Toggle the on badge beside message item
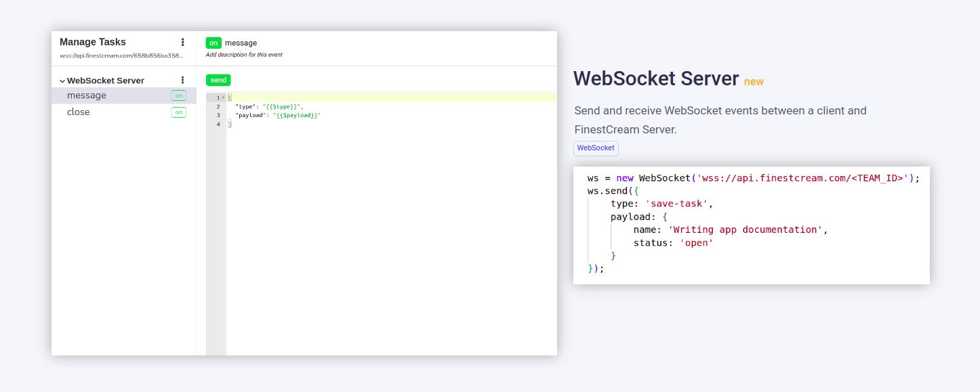 point(178,95)
